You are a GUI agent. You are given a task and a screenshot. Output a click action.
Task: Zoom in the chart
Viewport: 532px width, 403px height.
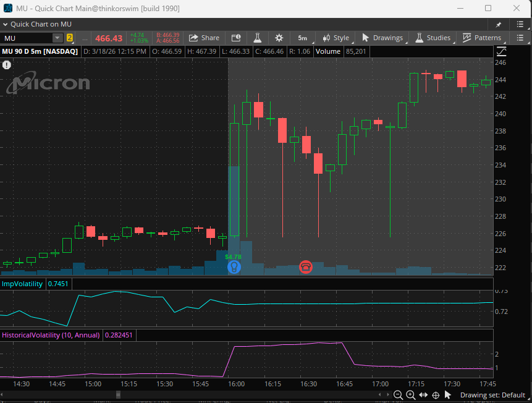[410, 395]
